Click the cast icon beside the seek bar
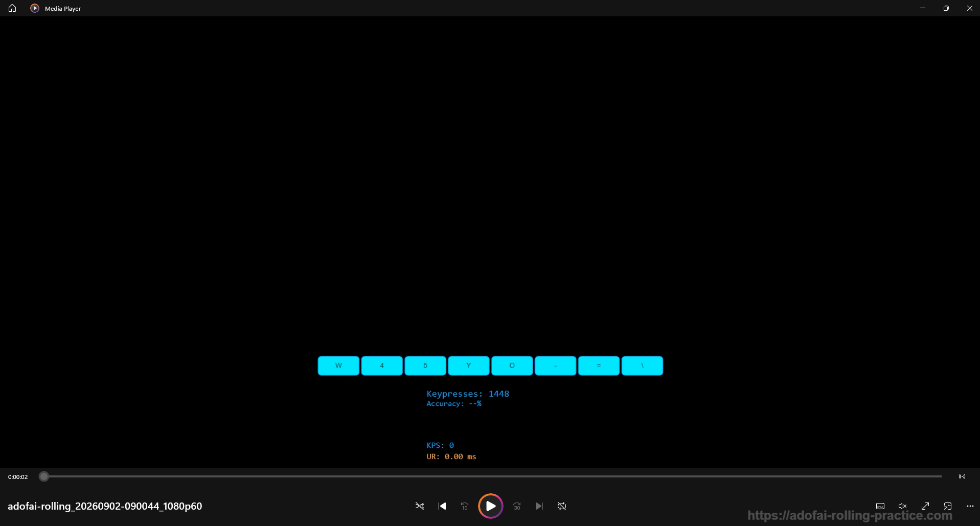The image size is (980, 526). (962, 476)
